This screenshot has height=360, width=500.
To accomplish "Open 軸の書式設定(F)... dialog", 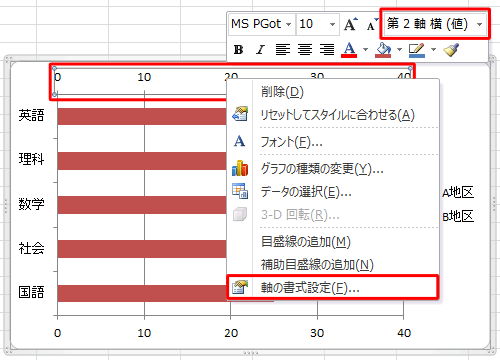I will [x=333, y=287].
